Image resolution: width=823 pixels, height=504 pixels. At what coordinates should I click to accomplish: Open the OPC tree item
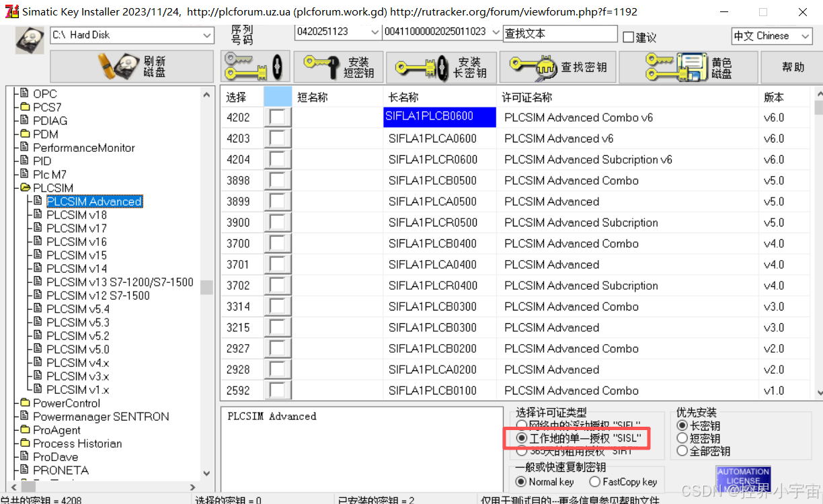[45, 94]
